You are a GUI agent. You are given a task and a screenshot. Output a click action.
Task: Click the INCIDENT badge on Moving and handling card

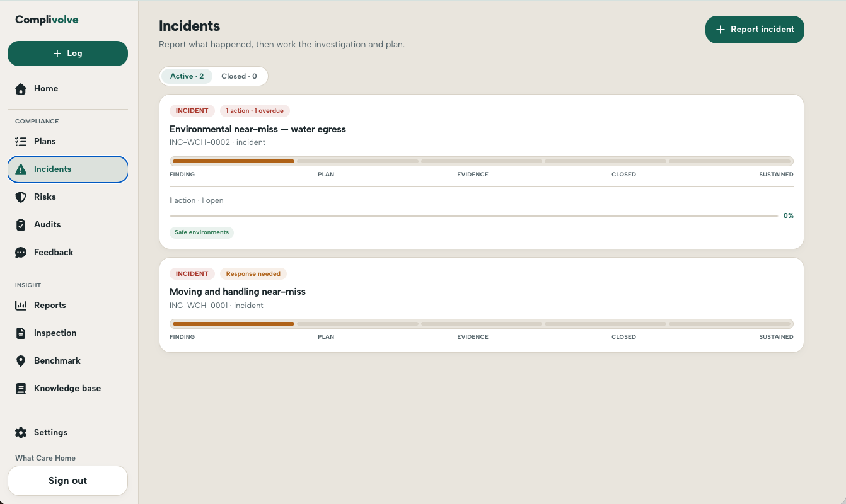[x=192, y=274]
